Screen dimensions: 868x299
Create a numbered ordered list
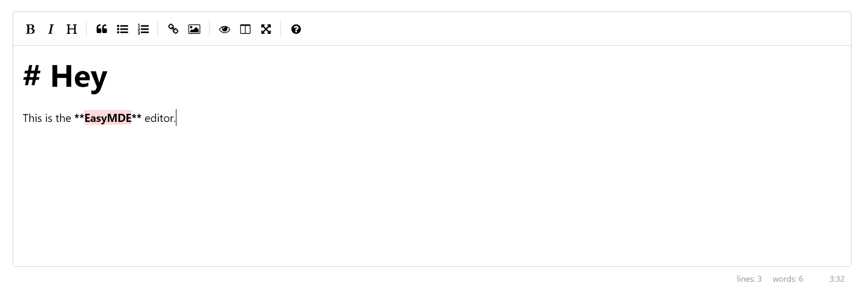pos(143,29)
